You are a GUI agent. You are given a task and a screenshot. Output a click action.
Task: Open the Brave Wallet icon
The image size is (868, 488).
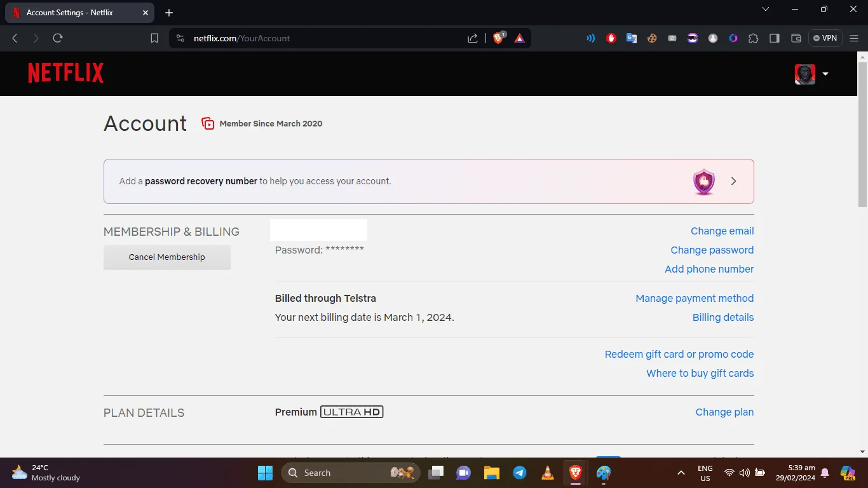click(x=796, y=38)
